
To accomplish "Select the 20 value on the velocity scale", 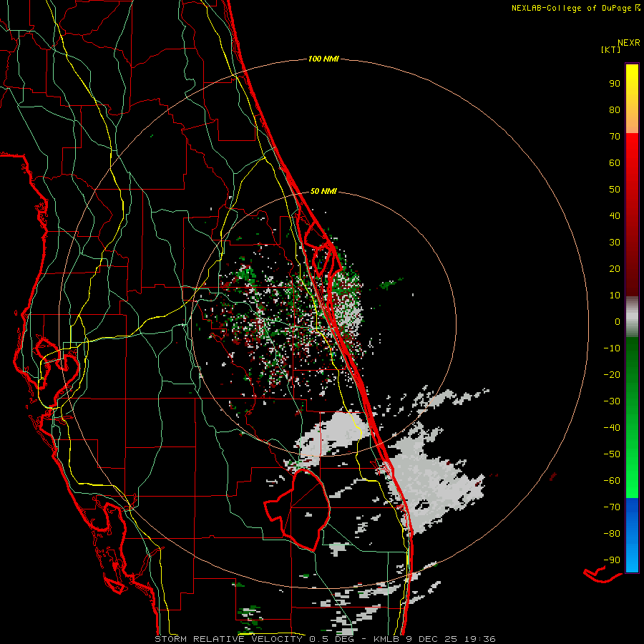I will point(615,268).
